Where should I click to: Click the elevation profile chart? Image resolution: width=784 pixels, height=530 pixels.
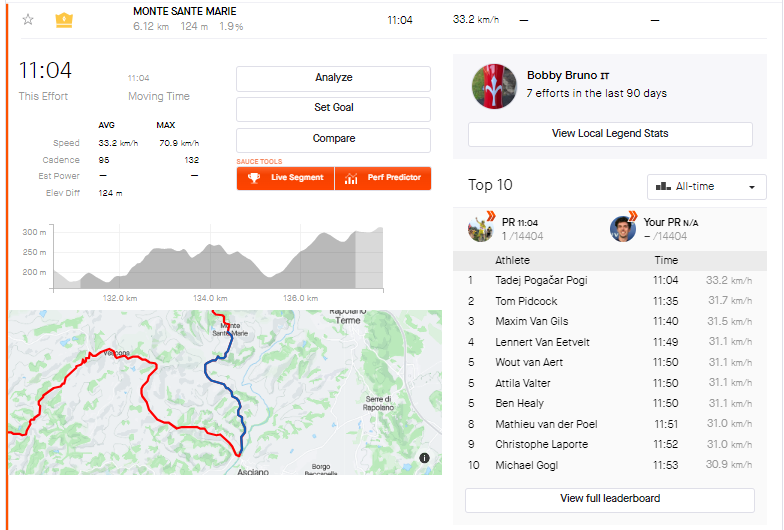click(215, 260)
